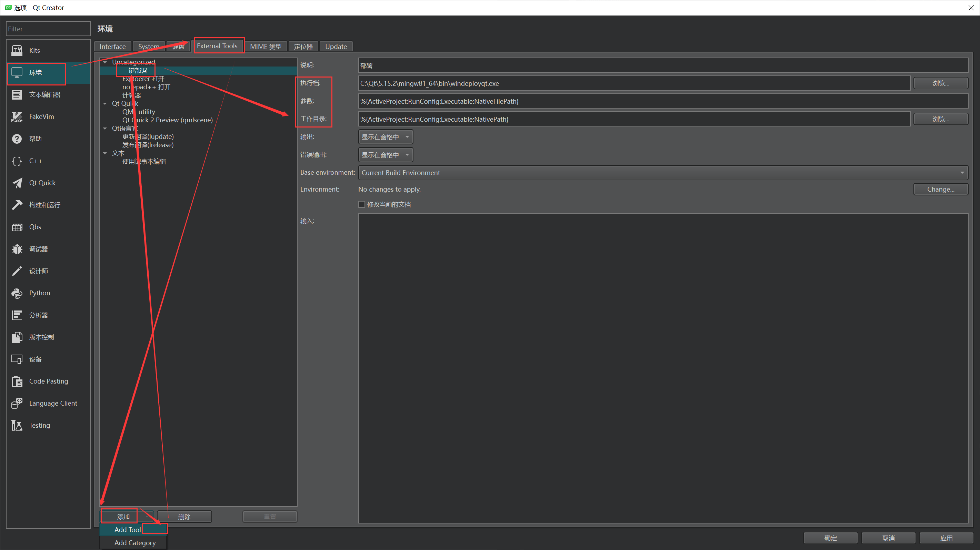The height and width of the screenshot is (550, 980).
Task: Click the Change... environment button
Action: 940,189
